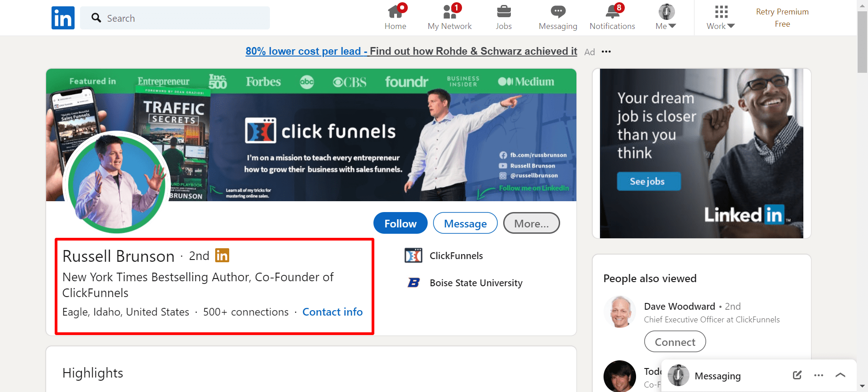Message Russell Brunson
The height and width of the screenshot is (392, 868).
pos(465,223)
